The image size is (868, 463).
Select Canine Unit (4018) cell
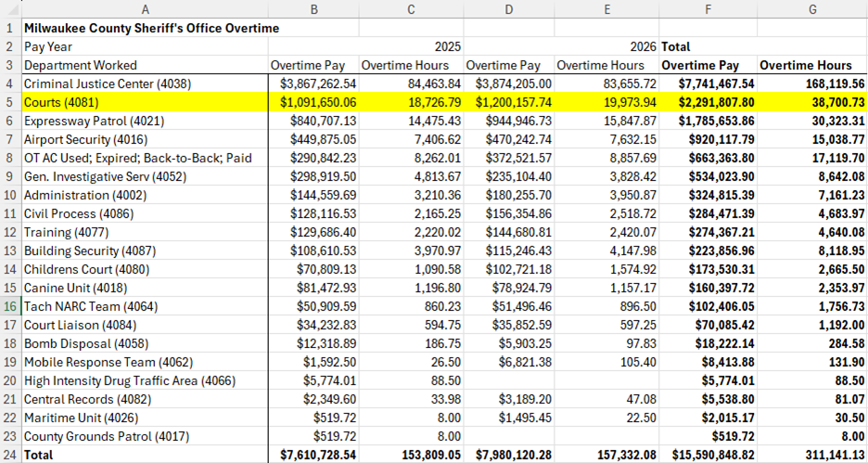point(145,288)
